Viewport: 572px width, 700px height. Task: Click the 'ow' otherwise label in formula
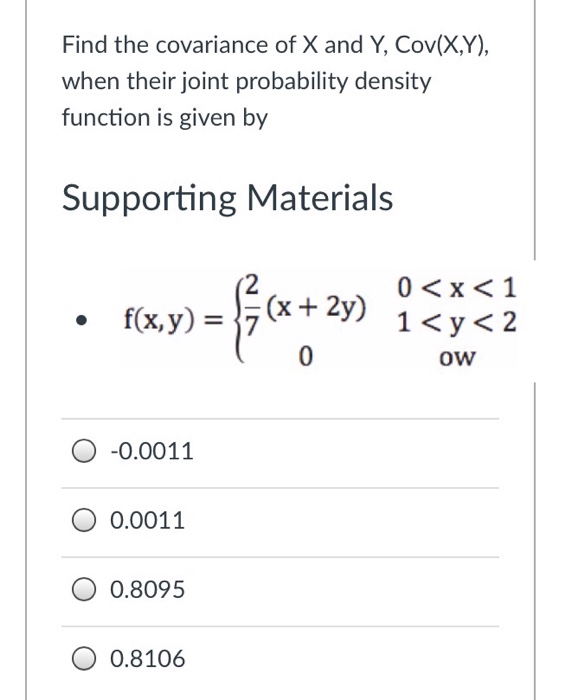click(457, 358)
